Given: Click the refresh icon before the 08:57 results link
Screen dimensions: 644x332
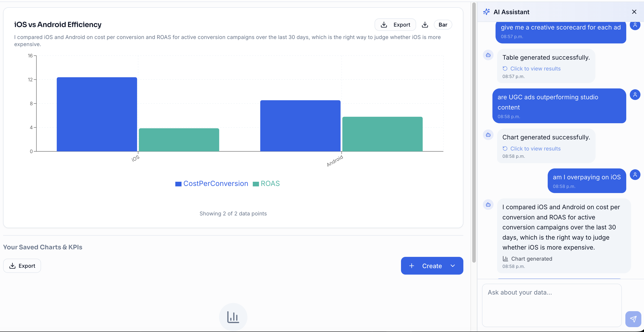Looking at the screenshot, I should point(505,68).
